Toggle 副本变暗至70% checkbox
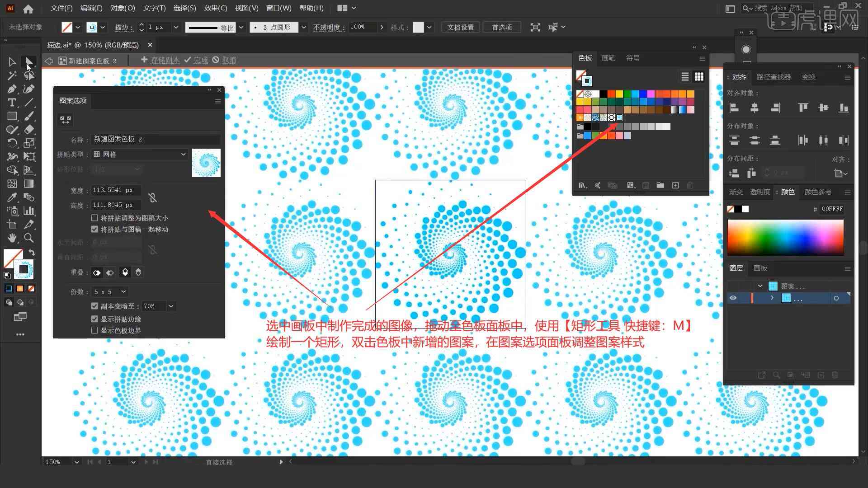The height and width of the screenshot is (488, 868). [94, 305]
